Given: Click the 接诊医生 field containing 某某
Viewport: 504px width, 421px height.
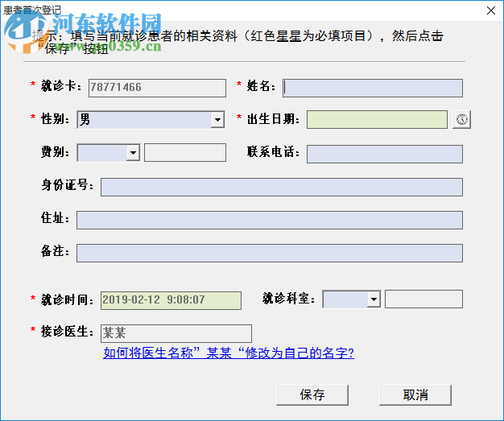Looking at the screenshot, I should (176, 333).
